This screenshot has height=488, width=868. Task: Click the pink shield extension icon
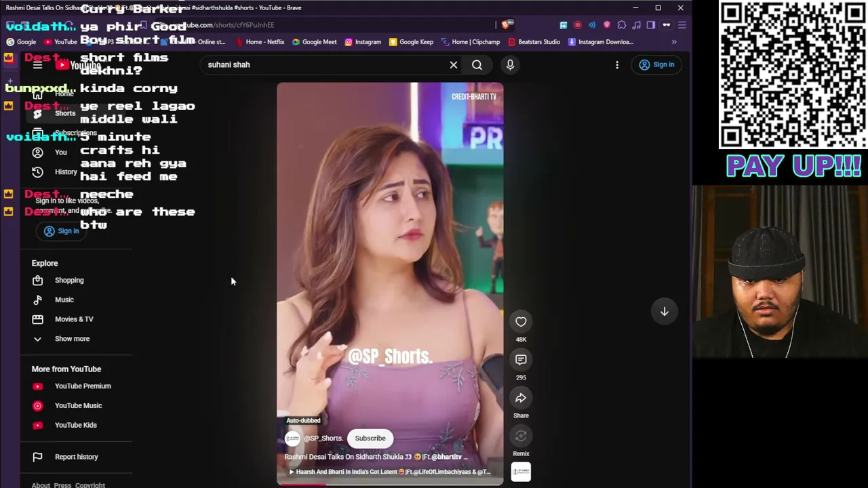pyautogui.click(x=607, y=25)
